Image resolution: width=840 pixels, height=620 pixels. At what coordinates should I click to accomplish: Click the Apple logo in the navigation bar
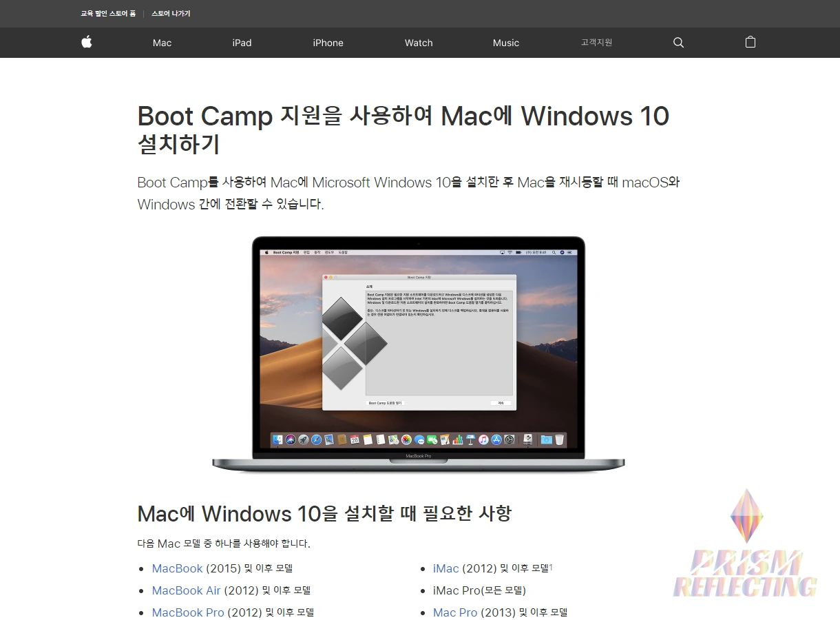[87, 42]
